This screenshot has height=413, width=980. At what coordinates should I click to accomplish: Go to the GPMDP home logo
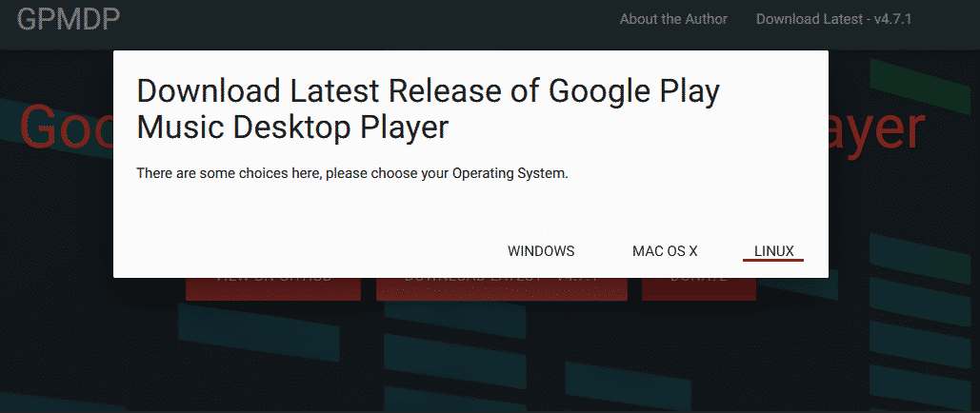point(69,20)
